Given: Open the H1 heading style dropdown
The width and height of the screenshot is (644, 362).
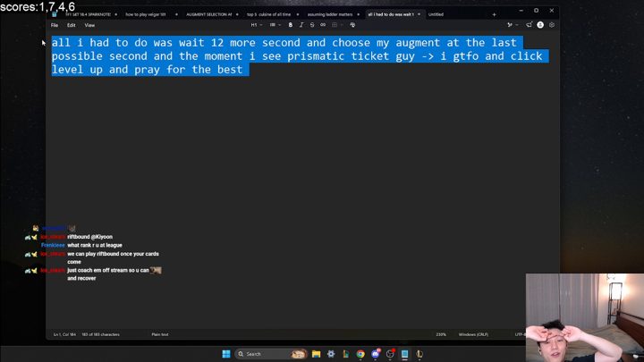Looking at the screenshot, I should click(257, 25).
